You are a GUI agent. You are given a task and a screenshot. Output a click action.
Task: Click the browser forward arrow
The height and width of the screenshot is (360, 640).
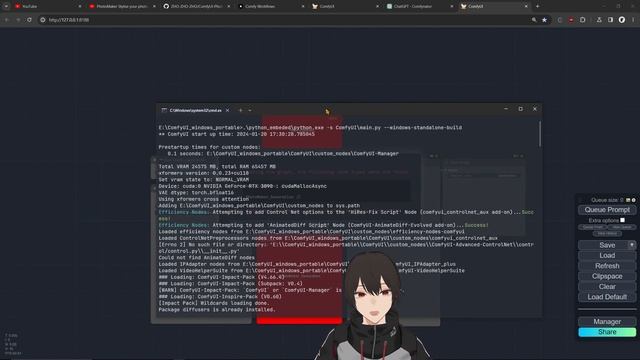pos(18,20)
